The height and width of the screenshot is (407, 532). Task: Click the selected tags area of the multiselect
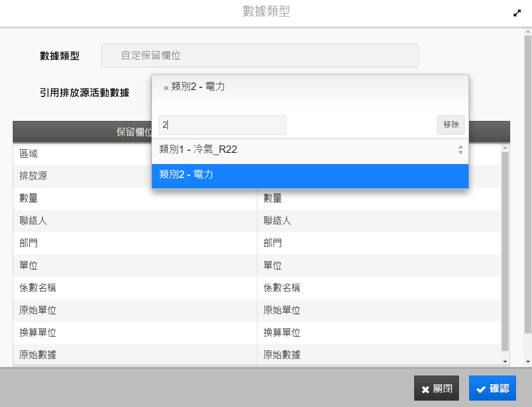pos(310,92)
